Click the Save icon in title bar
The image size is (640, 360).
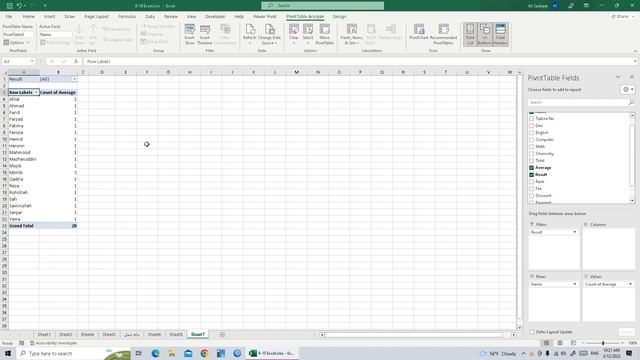point(9,6)
